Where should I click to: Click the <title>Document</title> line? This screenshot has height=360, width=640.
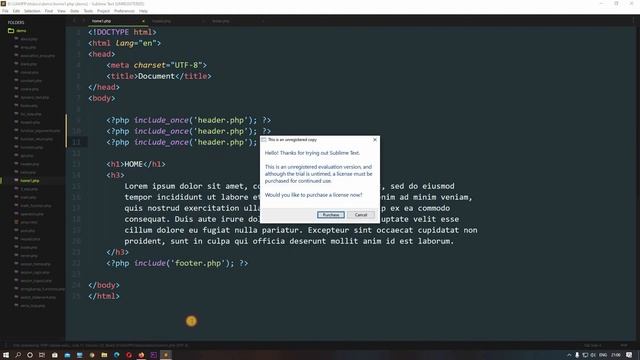point(159,76)
